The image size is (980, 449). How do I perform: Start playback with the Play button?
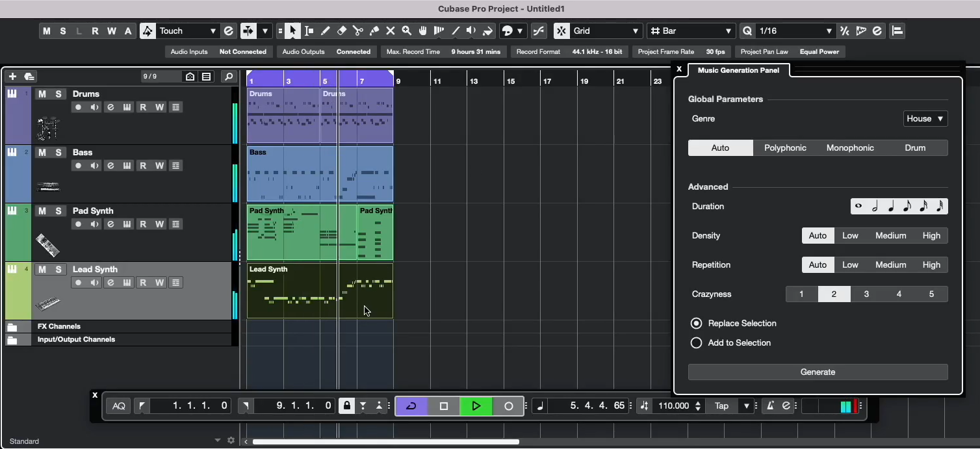click(x=476, y=405)
